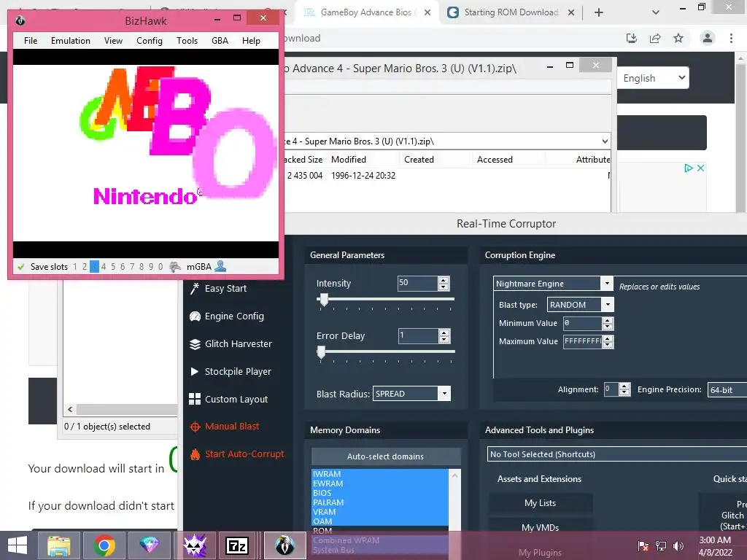Open the diamond app icon in the taskbar
This screenshot has height=560, width=747.
pos(149,545)
